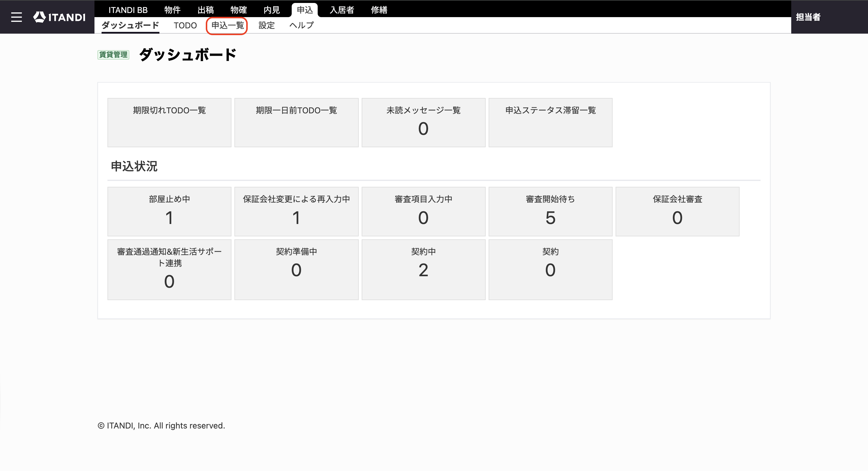Open the 保証会社変更による再入力中 card

coord(296,212)
